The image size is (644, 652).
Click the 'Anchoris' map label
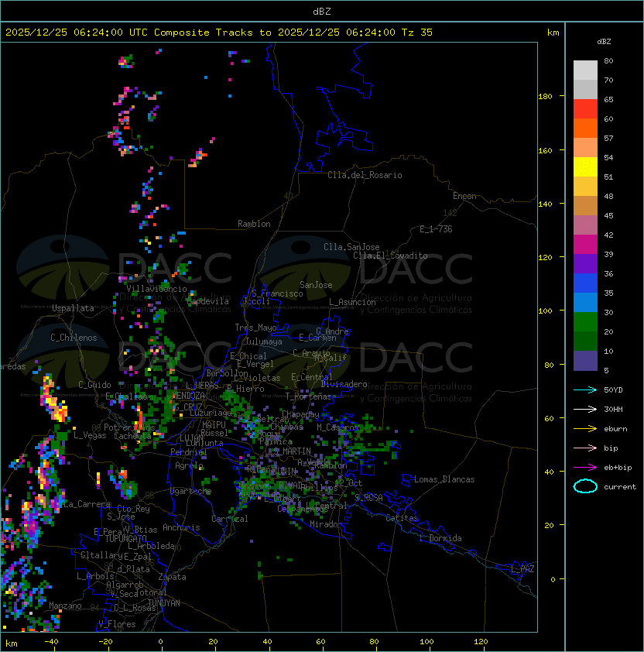click(181, 527)
